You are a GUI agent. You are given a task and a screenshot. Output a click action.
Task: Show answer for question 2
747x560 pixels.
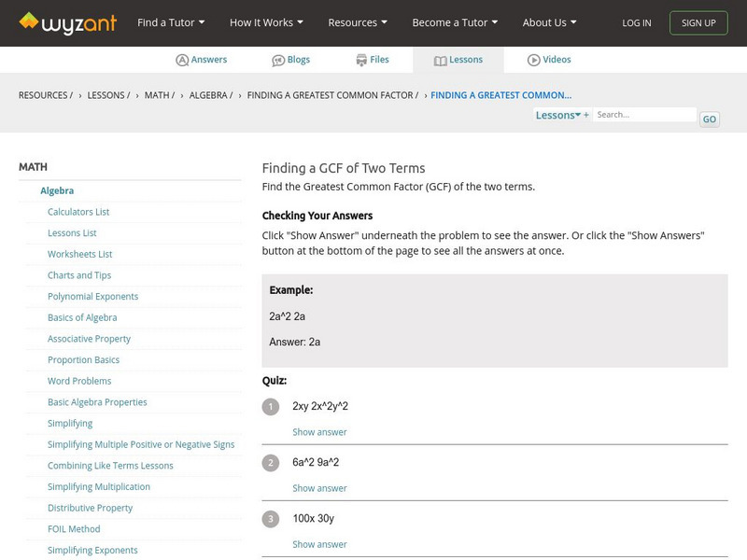click(319, 488)
